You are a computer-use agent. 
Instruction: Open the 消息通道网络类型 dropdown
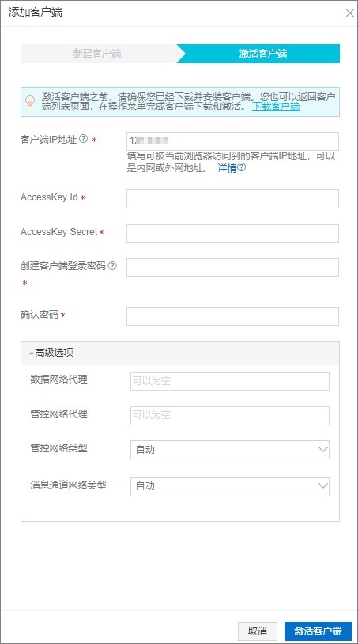230,486
